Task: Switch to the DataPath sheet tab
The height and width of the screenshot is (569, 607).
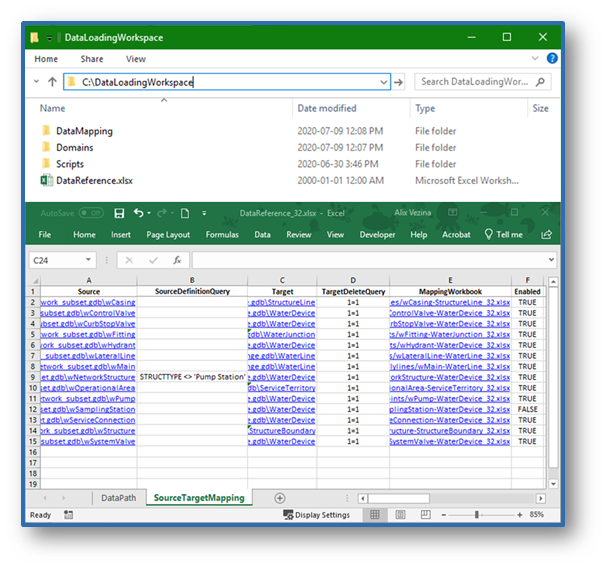Action: click(118, 498)
